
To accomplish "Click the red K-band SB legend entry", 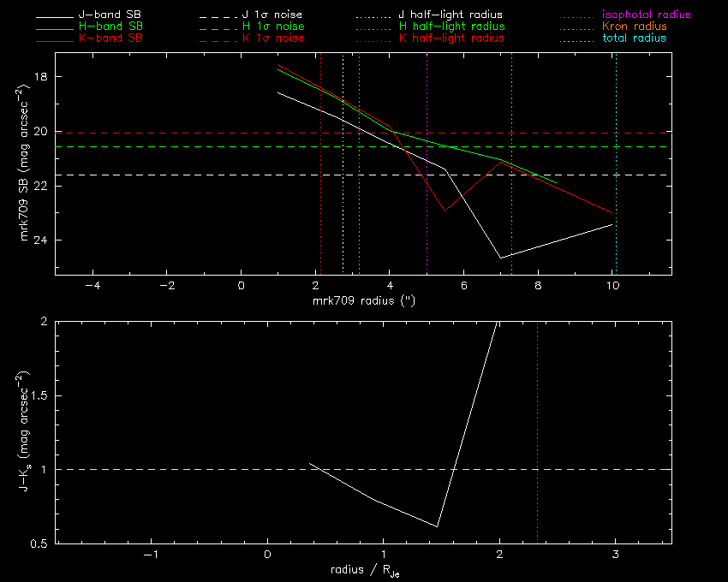I will coord(110,39).
